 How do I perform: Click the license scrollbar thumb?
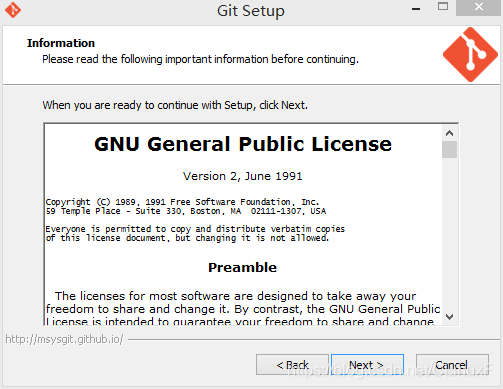[x=449, y=149]
